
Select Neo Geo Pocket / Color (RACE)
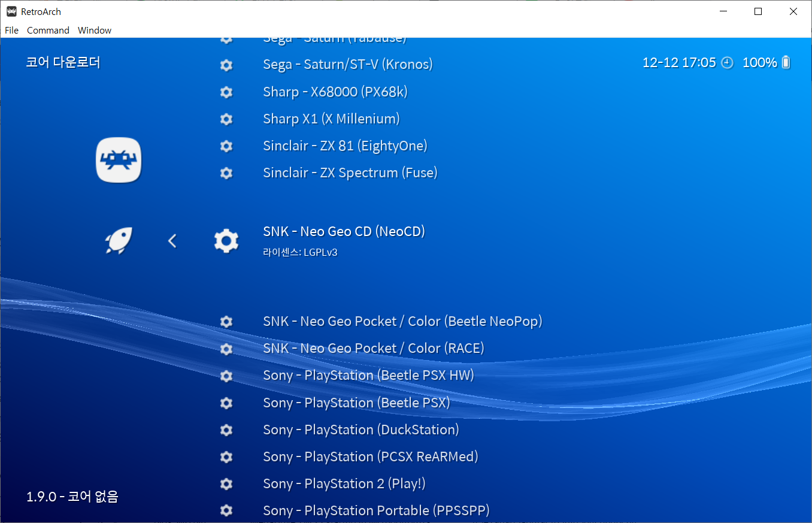tap(374, 349)
